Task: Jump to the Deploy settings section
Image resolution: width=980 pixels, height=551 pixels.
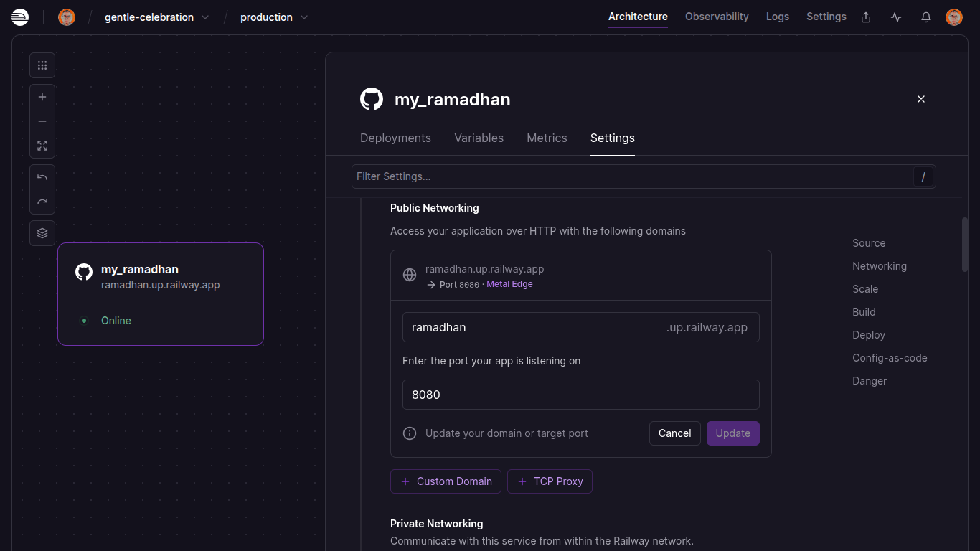Action: tap(869, 335)
